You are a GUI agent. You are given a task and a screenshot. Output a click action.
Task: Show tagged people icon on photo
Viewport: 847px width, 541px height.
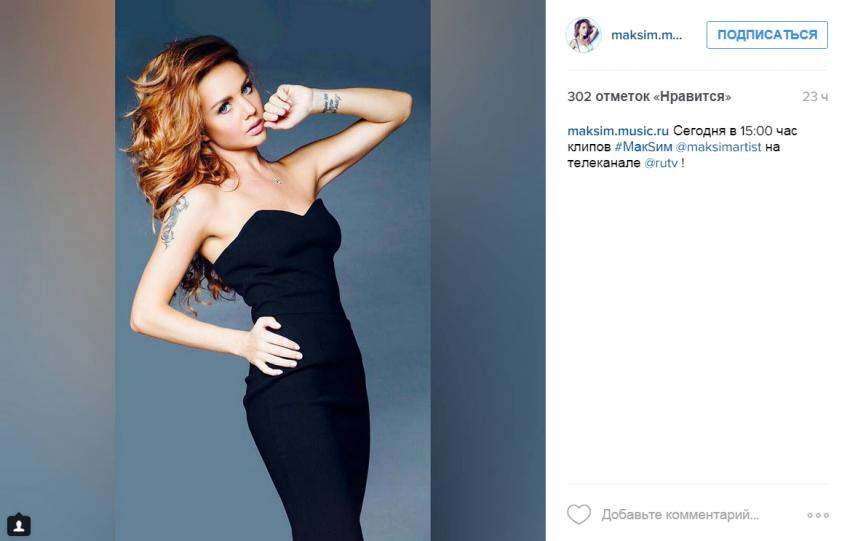click(x=19, y=525)
